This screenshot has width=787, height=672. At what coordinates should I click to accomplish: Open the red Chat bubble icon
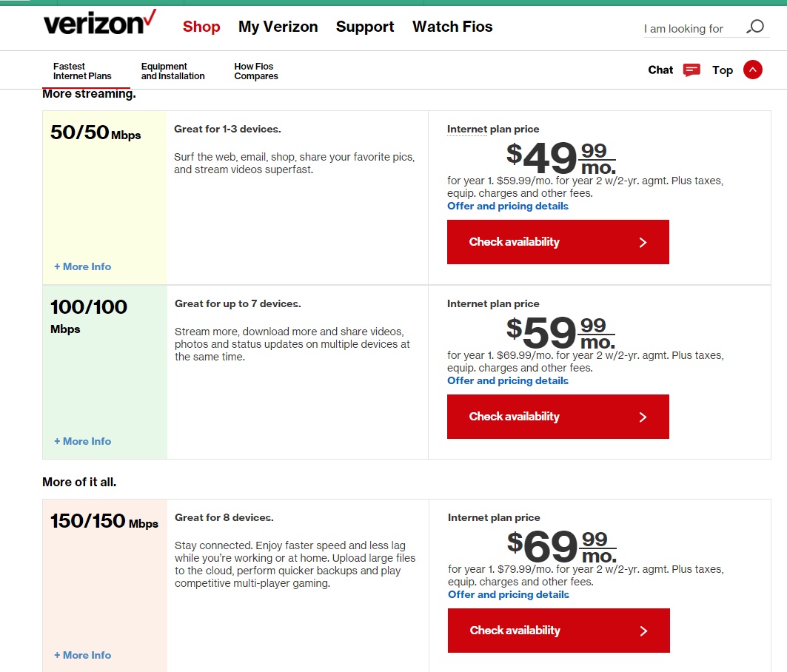pyautogui.click(x=691, y=70)
